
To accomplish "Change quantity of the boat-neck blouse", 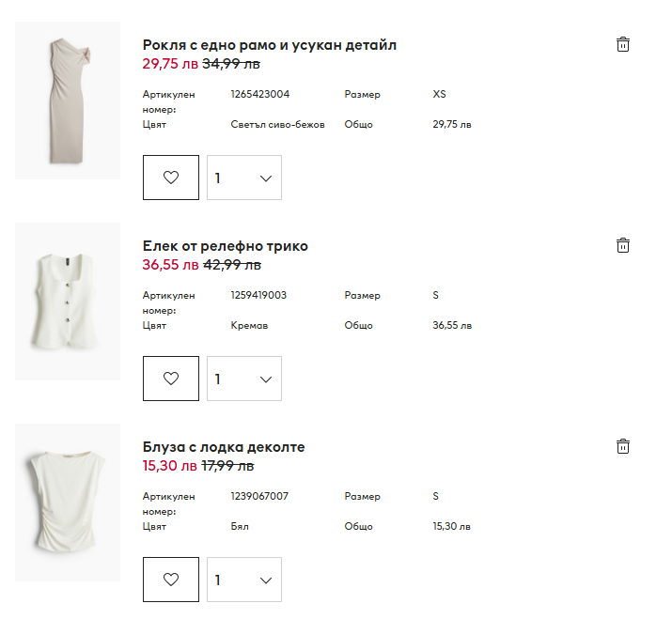I will pyautogui.click(x=244, y=580).
